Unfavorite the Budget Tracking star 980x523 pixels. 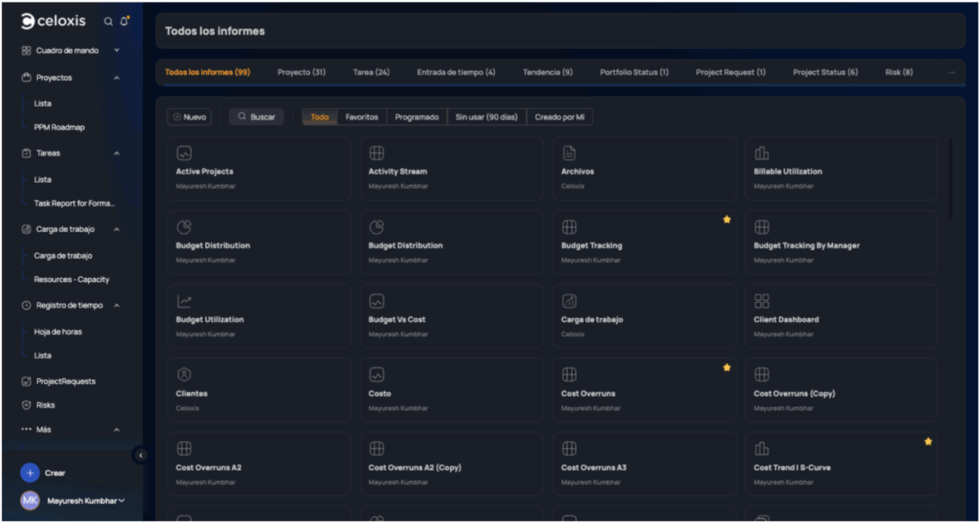727,220
